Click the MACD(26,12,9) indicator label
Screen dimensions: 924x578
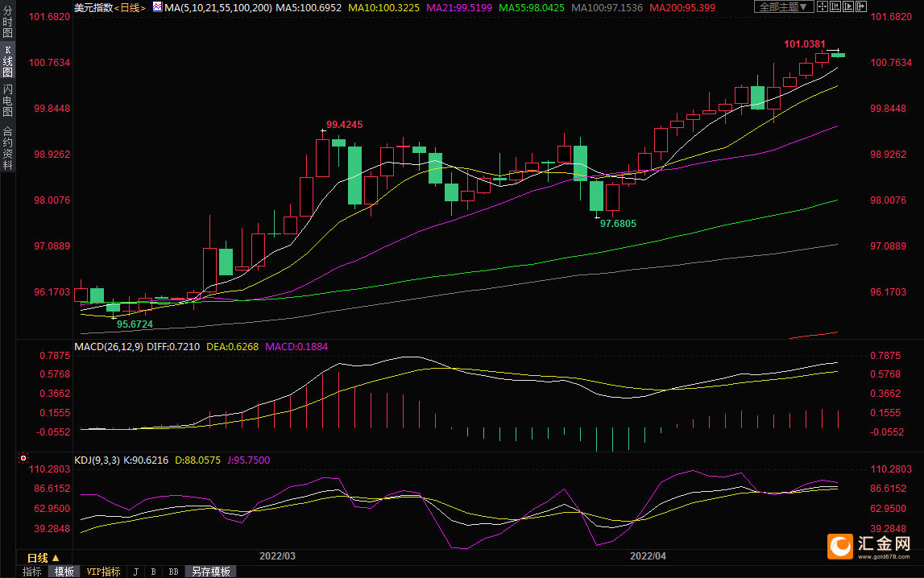point(108,347)
